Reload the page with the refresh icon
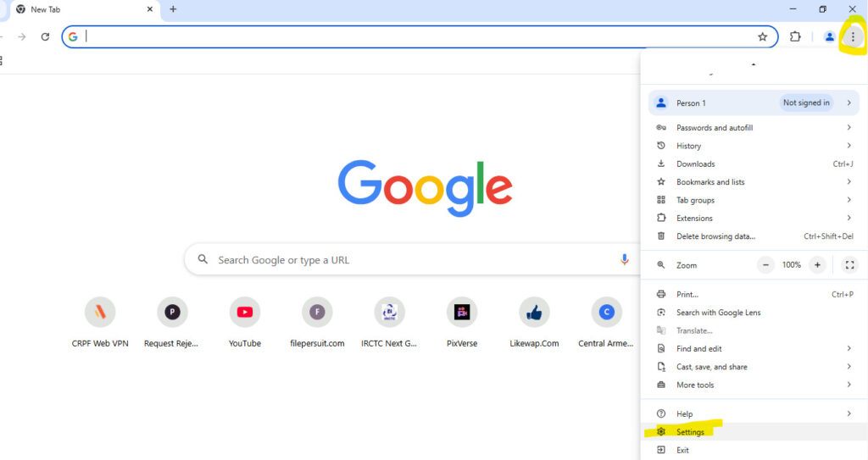 coord(46,36)
